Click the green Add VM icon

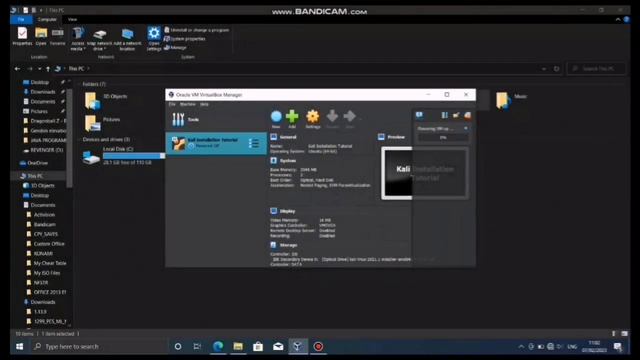tap(292, 116)
